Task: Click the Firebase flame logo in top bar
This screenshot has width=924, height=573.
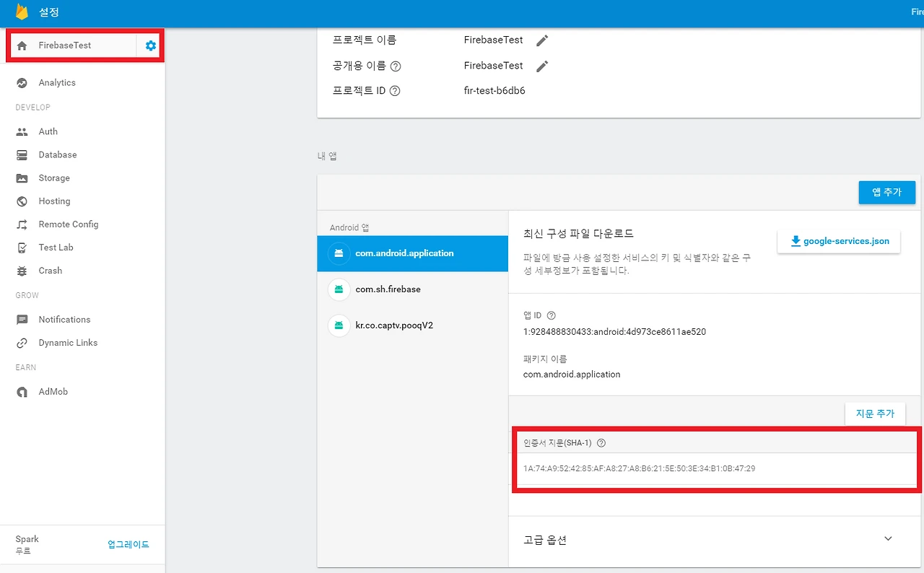Action: pyautogui.click(x=21, y=12)
